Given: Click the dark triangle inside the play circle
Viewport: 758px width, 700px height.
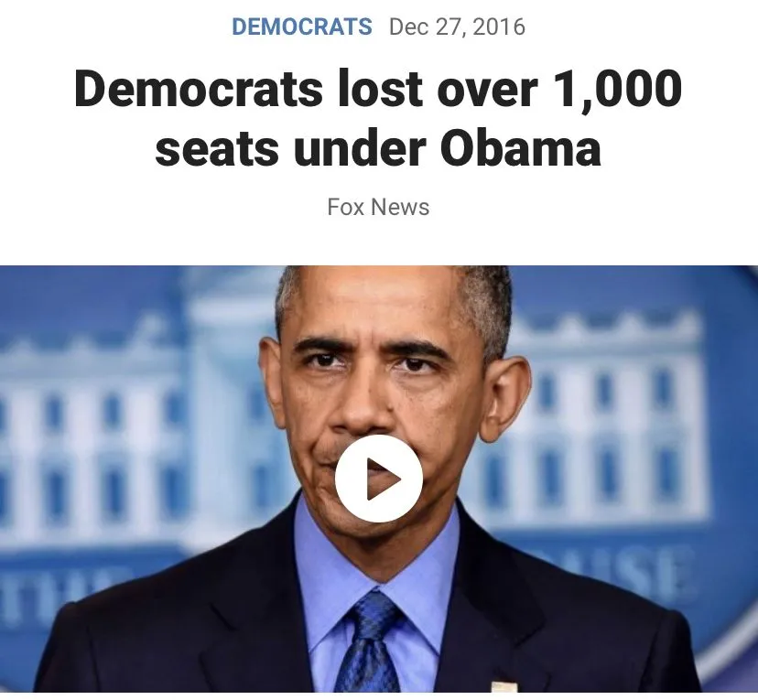Looking at the screenshot, I should [383, 479].
